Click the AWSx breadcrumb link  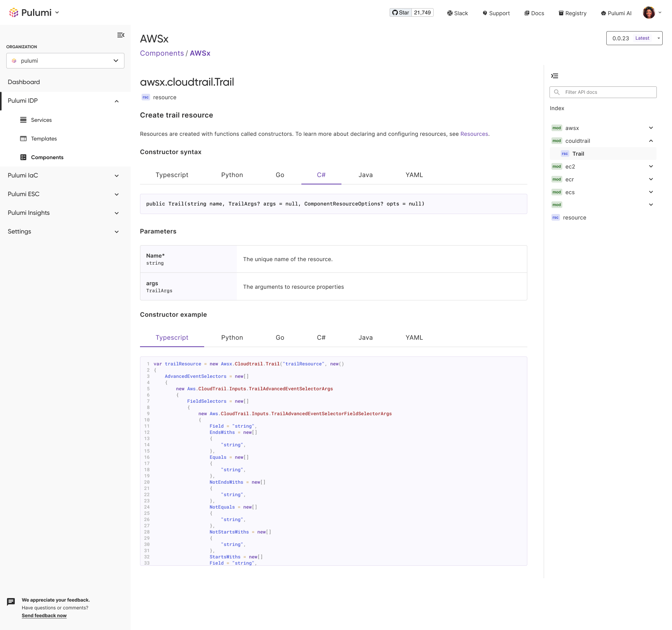tap(200, 53)
